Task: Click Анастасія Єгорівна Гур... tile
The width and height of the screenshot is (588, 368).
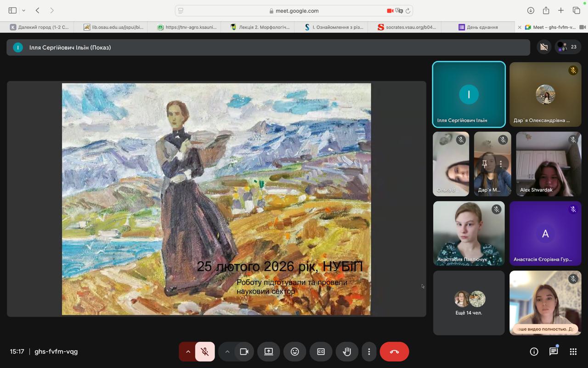Action: [545, 233]
